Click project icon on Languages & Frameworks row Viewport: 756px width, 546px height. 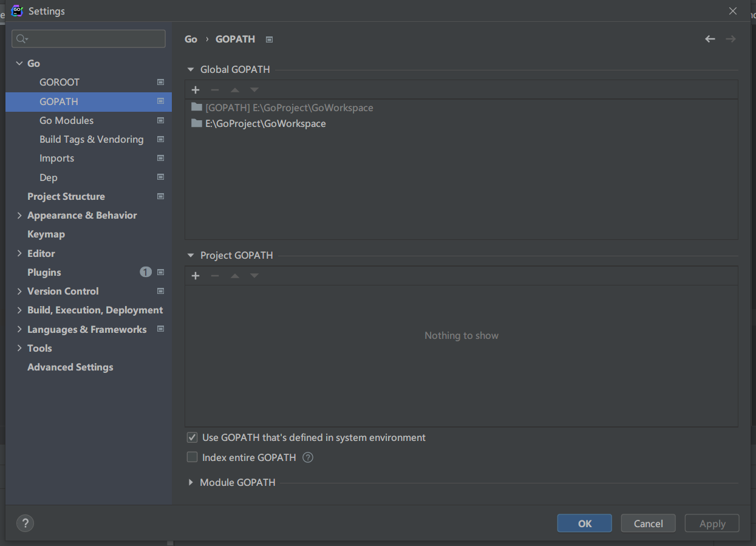(x=161, y=329)
